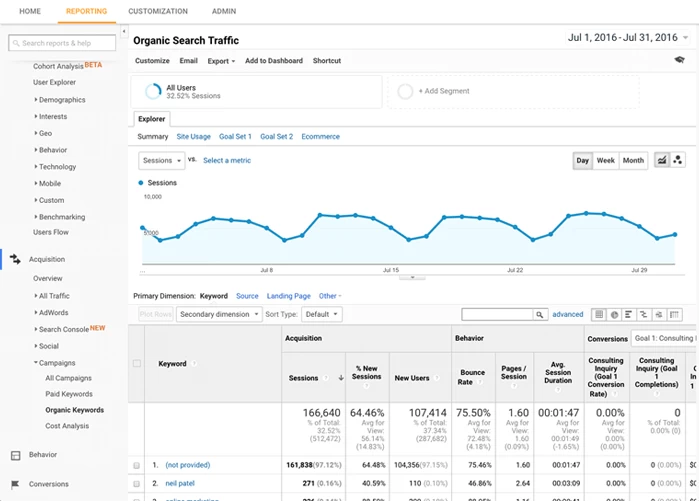The image size is (699, 501).
Task: Click the Acquisition section icon in sidebar
Action: [15, 259]
